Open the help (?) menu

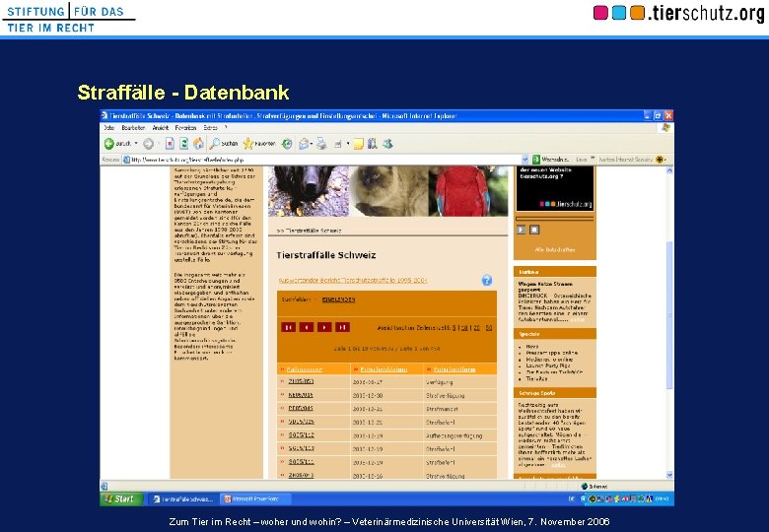point(226,127)
